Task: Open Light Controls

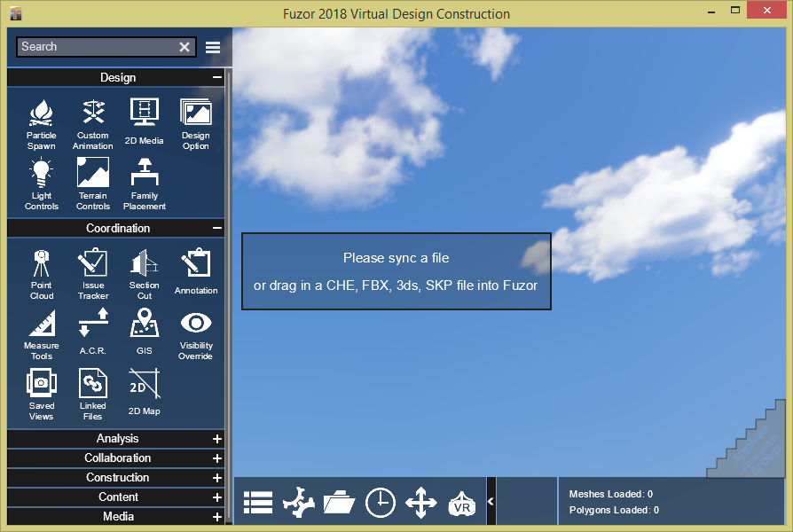Action: point(41,184)
